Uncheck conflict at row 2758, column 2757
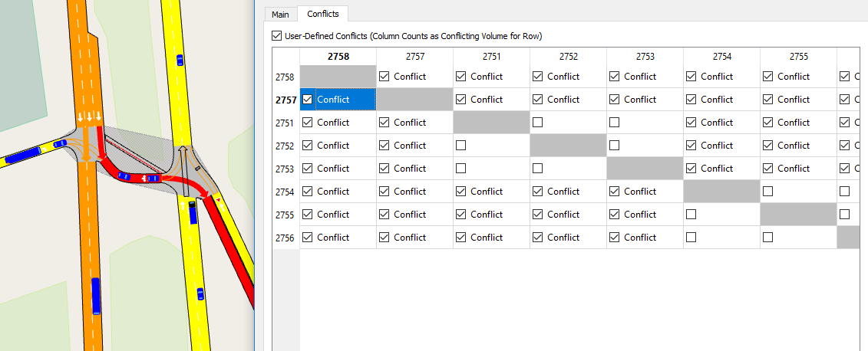Image resolution: width=868 pixels, height=351 pixels. [384, 77]
